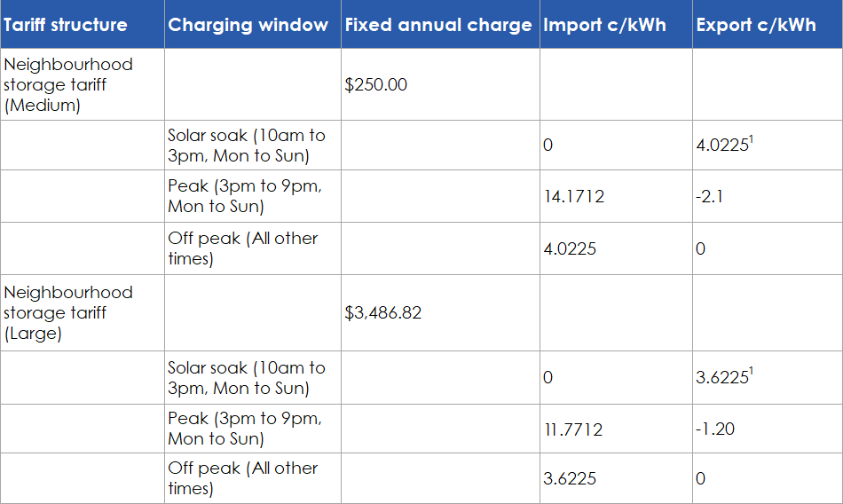Select the -1.20 export value cell
Screen dimensions: 843x504
(715, 429)
